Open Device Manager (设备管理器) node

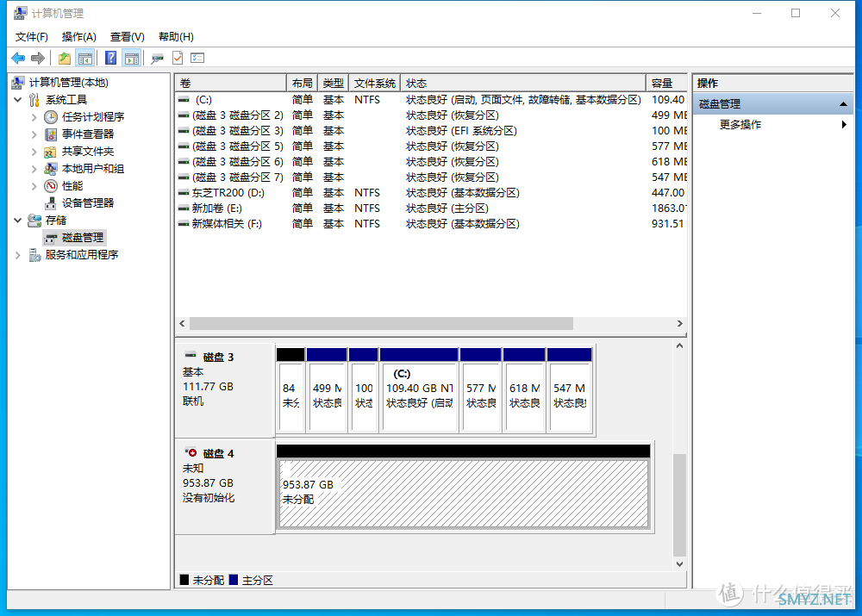click(x=88, y=202)
